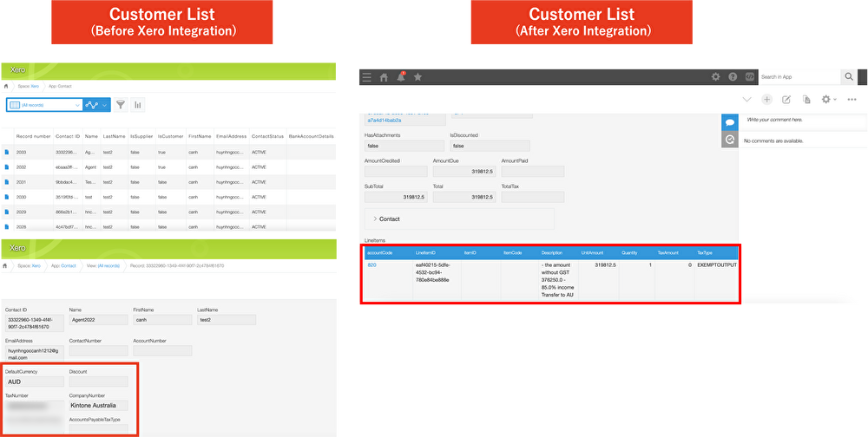Select the blue comments speech bubble tab
Viewport: 868px width, 437px height.
730,122
